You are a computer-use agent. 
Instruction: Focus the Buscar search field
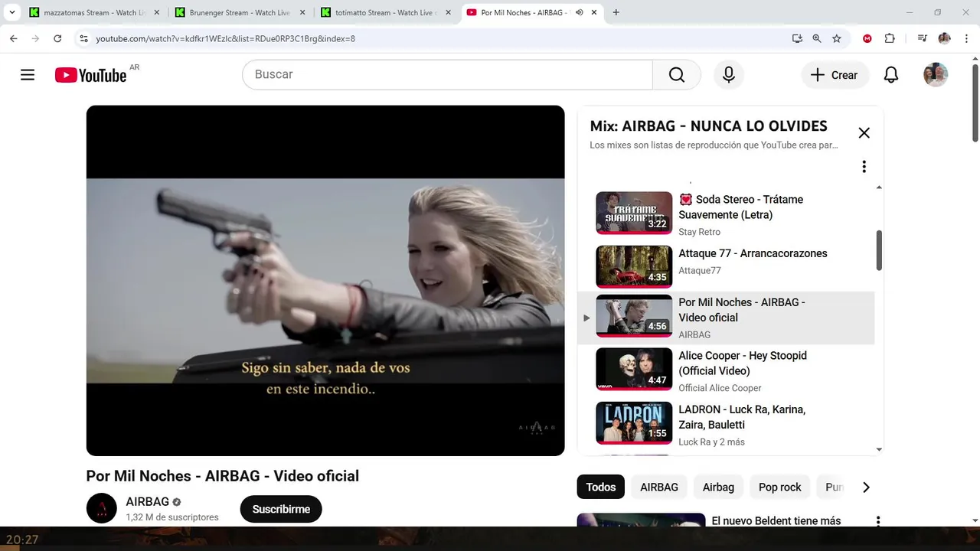pos(448,75)
